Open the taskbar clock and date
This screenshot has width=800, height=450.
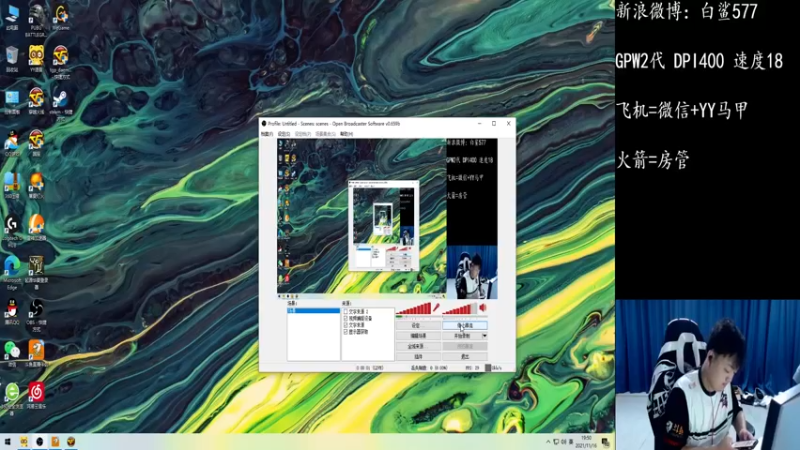[587, 442]
